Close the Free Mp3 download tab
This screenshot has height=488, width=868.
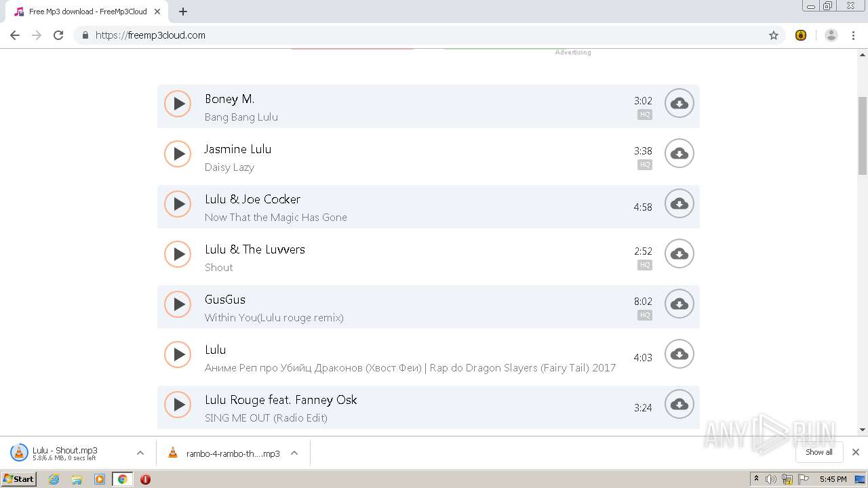pos(157,12)
